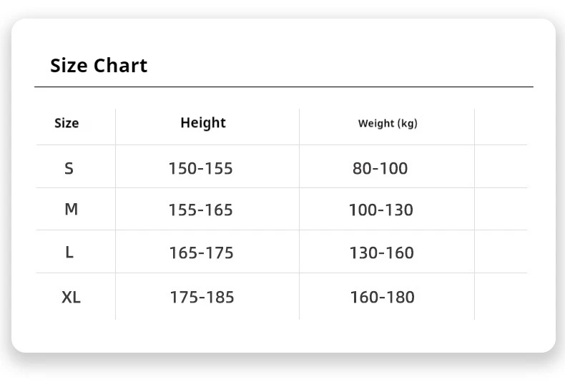This screenshot has width=565, height=392.
Task: Select the 100-130 weight value
Action: pyautogui.click(x=380, y=210)
